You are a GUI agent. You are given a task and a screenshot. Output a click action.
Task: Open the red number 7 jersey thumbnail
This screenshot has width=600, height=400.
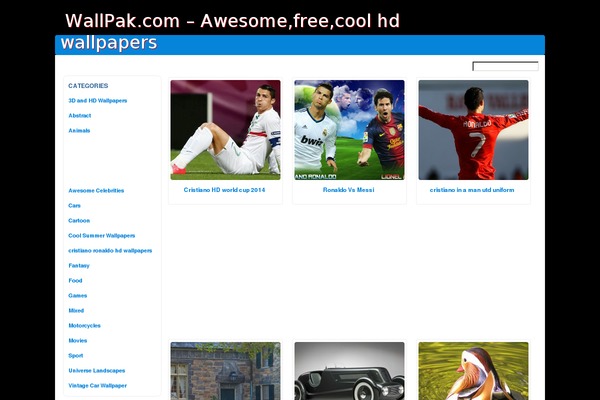[x=473, y=130]
